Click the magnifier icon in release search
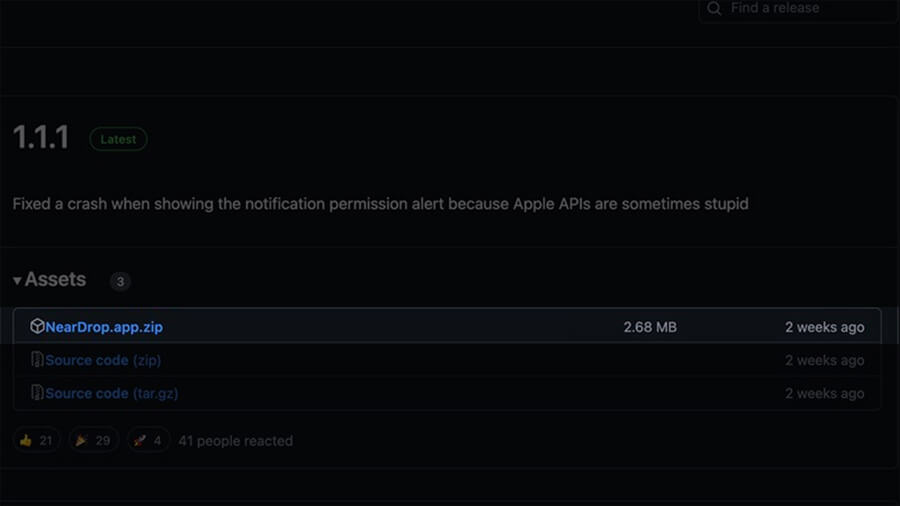The height and width of the screenshot is (506, 900). pyautogui.click(x=714, y=8)
